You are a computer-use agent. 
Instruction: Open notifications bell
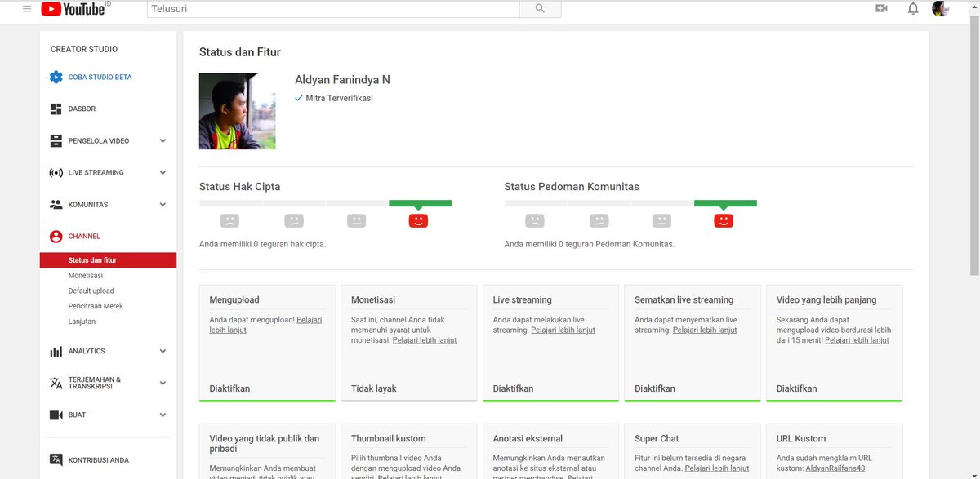(913, 9)
